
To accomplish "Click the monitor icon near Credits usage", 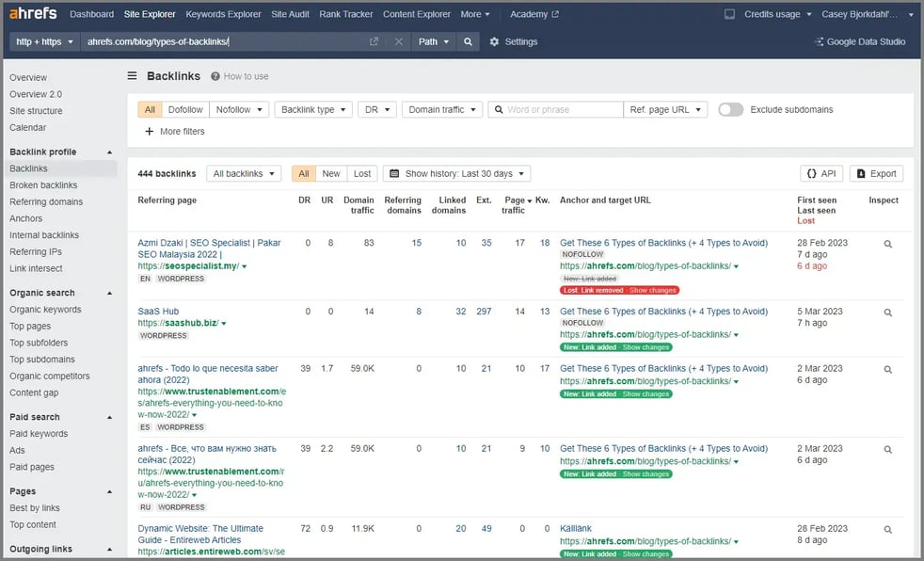I will (x=729, y=14).
